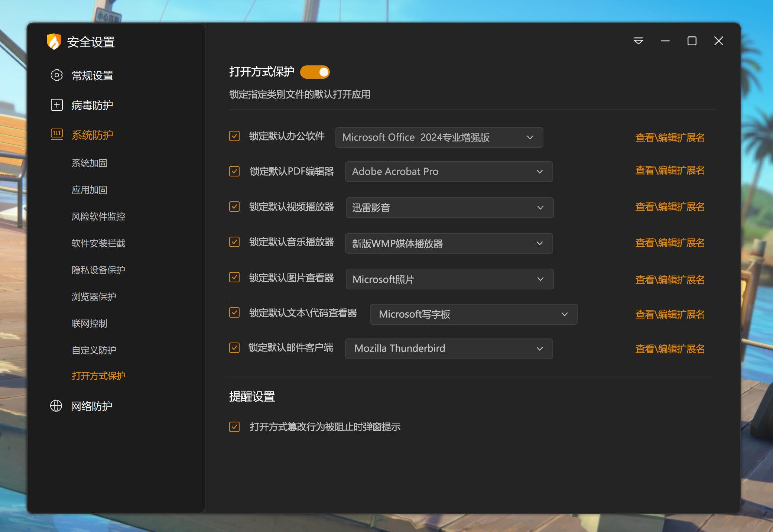The height and width of the screenshot is (532, 773).
Task: Uncheck 锁定默认邮件客户端 checkbox
Action: (234, 348)
